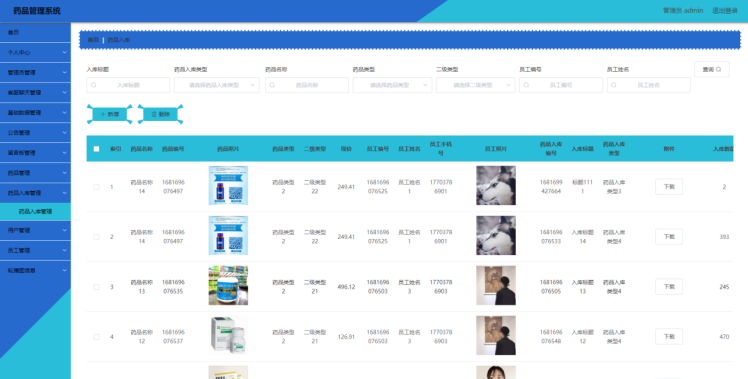Click 下载 in row 3

[669, 287]
